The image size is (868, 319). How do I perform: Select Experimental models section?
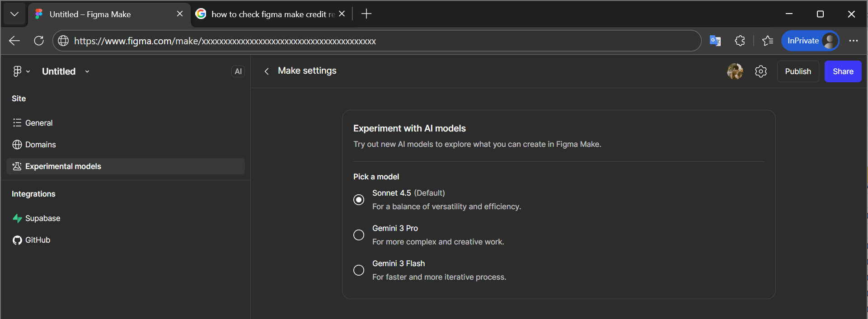coord(126,166)
